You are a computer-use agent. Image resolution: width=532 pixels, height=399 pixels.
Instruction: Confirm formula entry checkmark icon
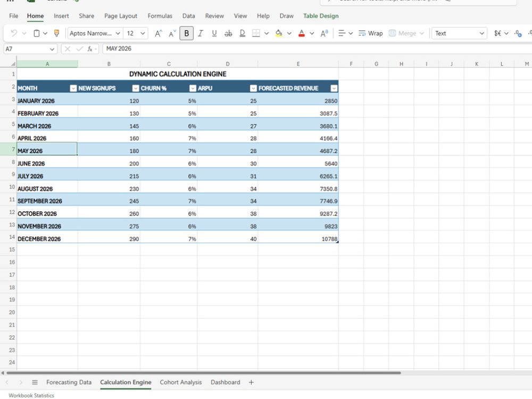click(79, 49)
